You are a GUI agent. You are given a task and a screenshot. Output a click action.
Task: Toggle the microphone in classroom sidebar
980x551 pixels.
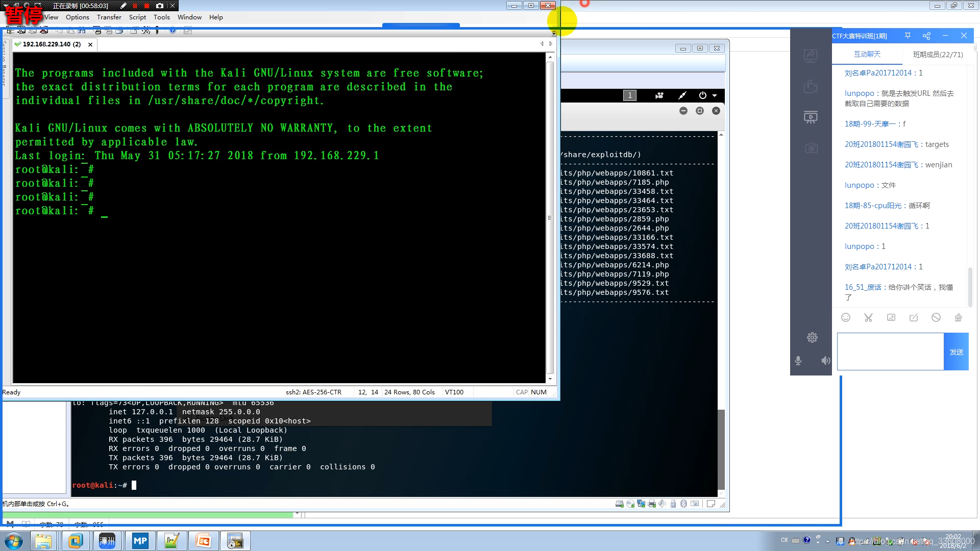pyautogui.click(x=798, y=361)
